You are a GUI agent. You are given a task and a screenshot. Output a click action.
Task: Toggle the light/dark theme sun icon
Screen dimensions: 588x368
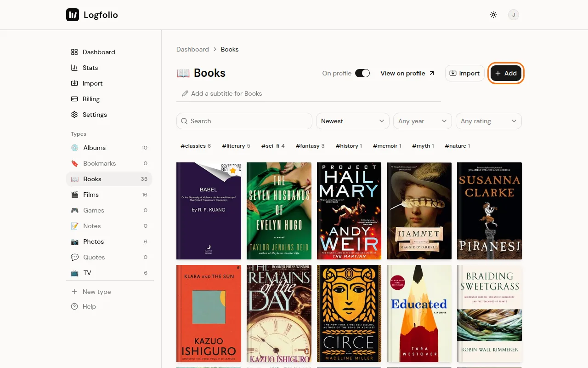click(x=493, y=15)
